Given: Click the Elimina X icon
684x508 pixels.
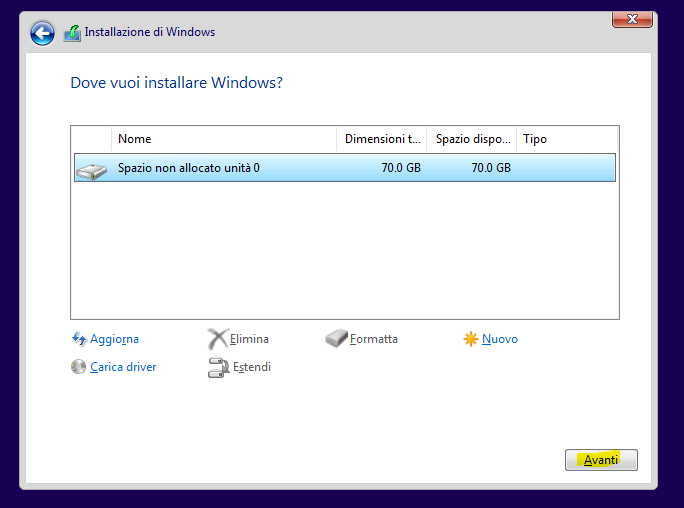Looking at the screenshot, I should click(217, 339).
